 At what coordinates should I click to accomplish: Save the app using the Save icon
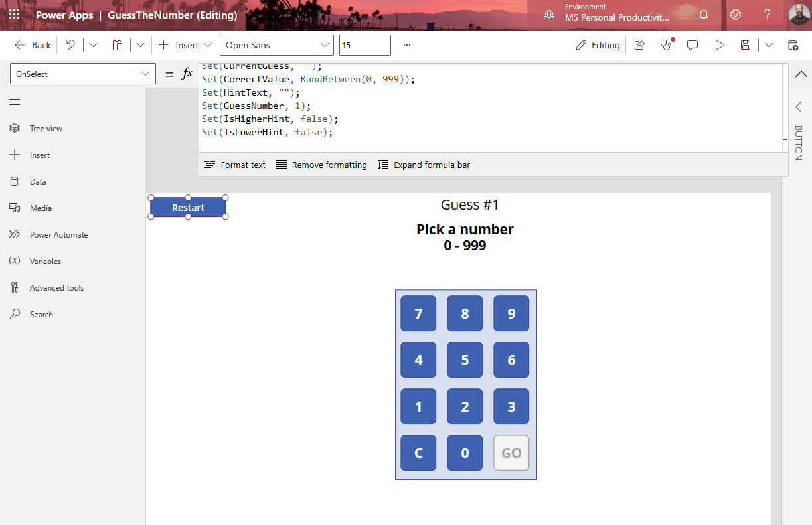coord(745,44)
